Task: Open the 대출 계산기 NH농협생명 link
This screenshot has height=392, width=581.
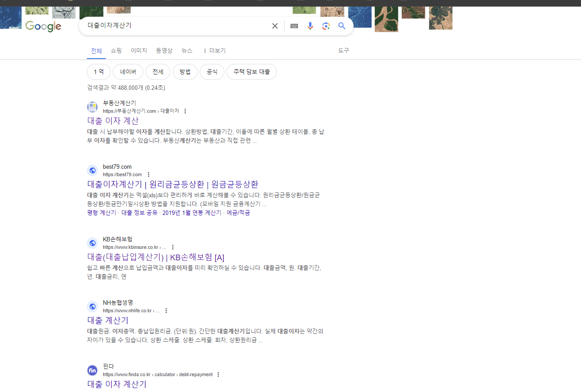Action: (x=108, y=320)
